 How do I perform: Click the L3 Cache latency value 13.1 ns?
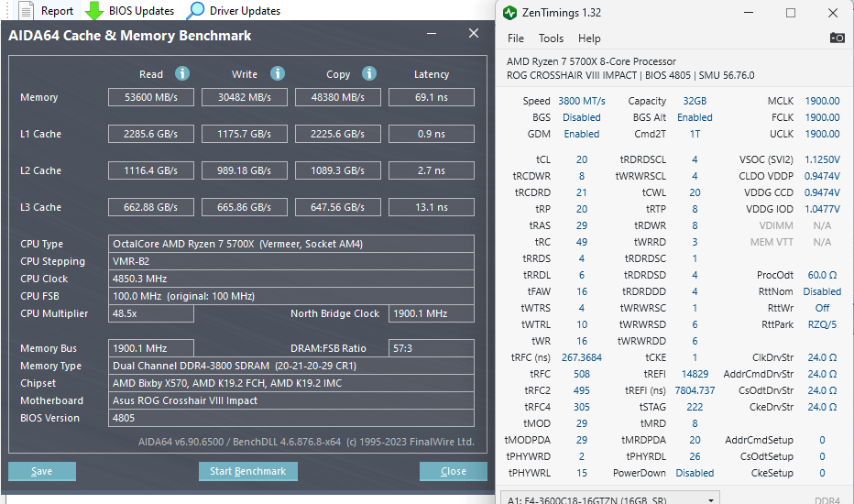pyautogui.click(x=432, y=207)
